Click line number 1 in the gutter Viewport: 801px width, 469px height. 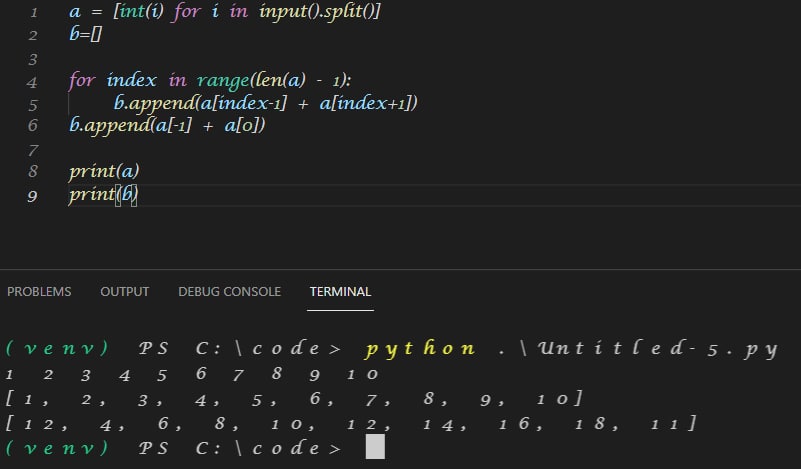coord(34,12)
